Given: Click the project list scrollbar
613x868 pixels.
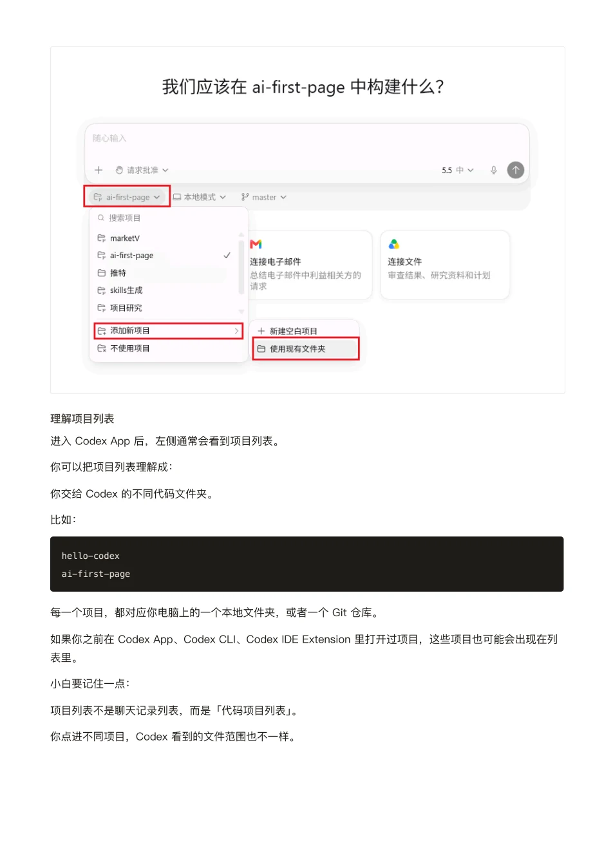Looking at the screenshot, I should (241, 267).
